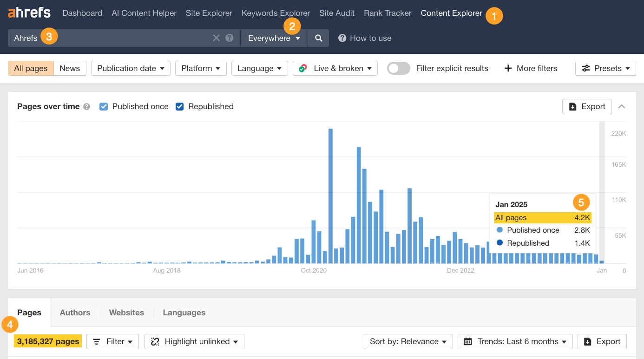Open Site Explorer from the navigation bar

pos(209,13)
